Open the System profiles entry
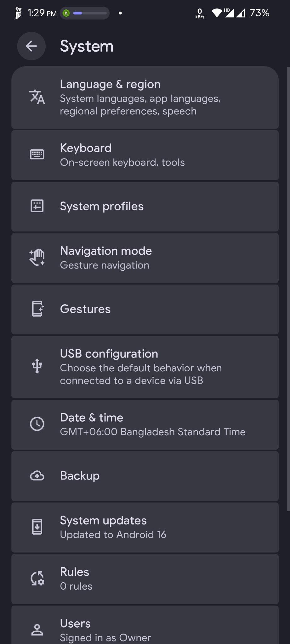This screenshot has height=644, width=290. click(145, 207)
